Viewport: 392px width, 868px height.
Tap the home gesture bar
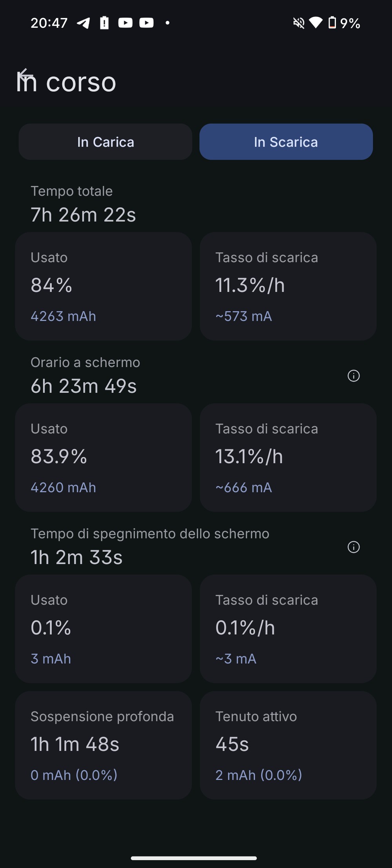[x=194, y=858]
